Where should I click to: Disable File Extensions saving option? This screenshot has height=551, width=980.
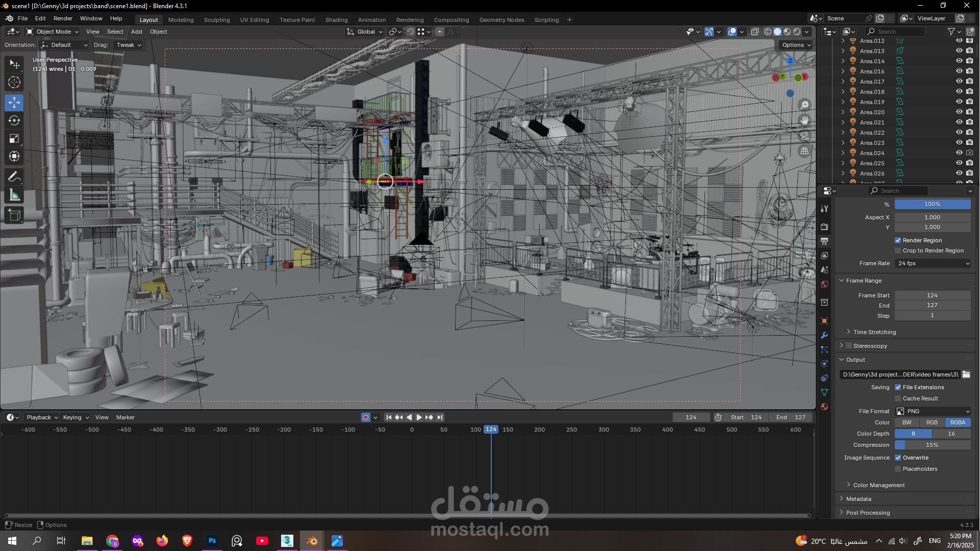tap(898, 387)
